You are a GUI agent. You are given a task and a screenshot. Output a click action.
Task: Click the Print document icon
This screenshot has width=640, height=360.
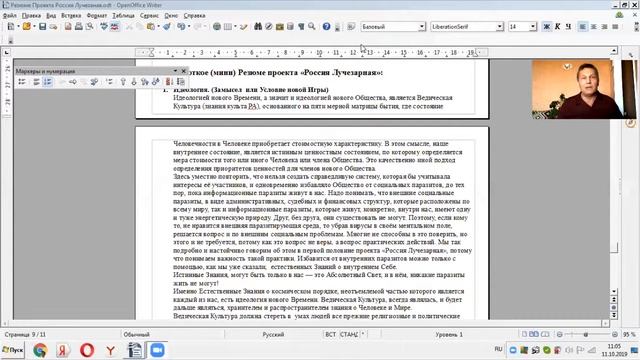pos(79,27)
